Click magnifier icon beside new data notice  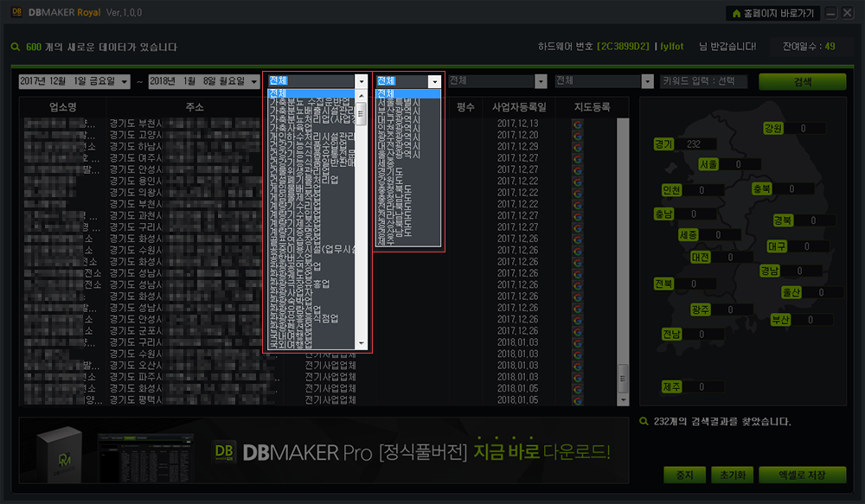16,47
